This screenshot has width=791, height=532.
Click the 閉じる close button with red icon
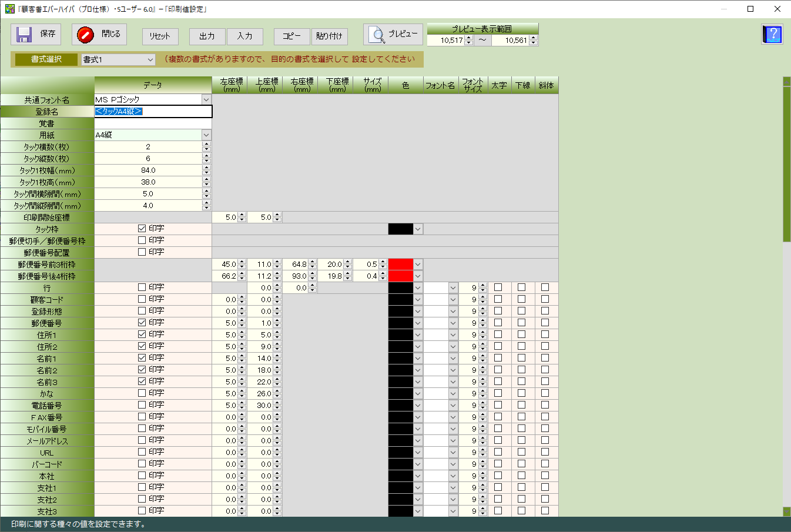(x=99, y=35)
